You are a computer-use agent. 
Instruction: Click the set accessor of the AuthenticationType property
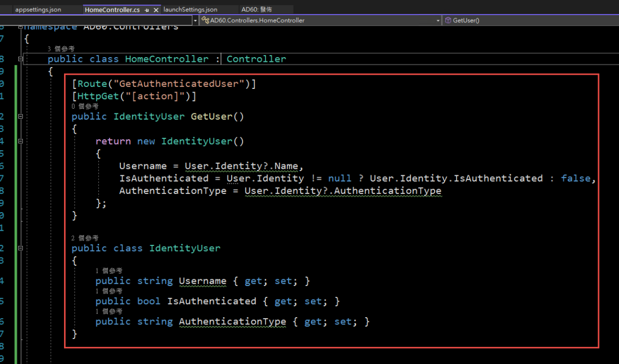pyautogui.click(x=343, y=322)
